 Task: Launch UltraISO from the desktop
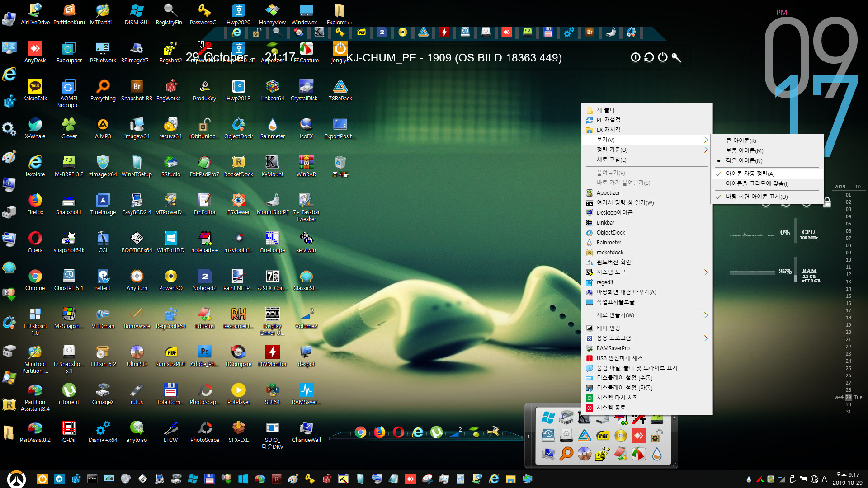pos(137,356)
